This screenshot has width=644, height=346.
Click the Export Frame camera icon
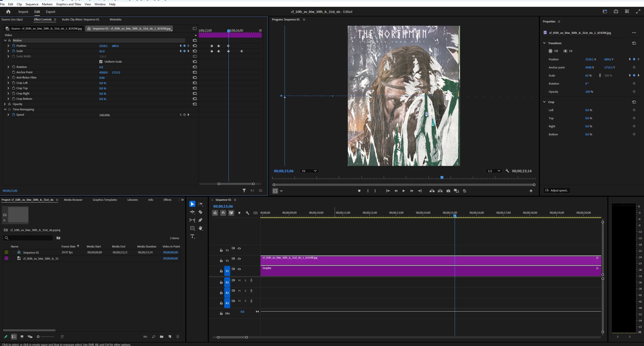[x=448, y=191]
